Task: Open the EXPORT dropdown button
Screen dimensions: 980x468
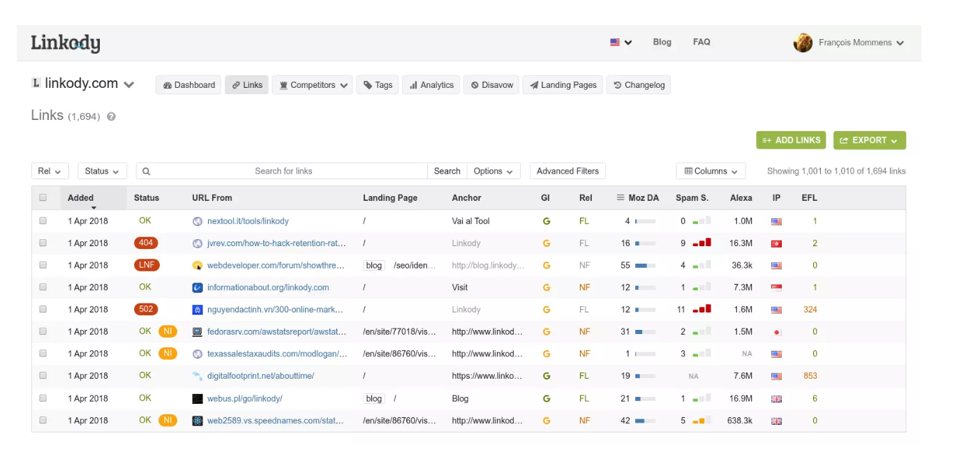Action: click(x=870, y=140)
